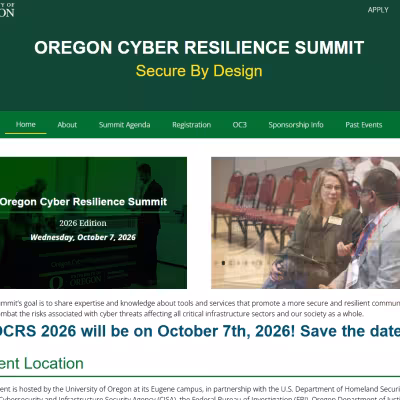
Task: Click the Wednesday, October 7, 2026 date text
Action: coord(83,237)
